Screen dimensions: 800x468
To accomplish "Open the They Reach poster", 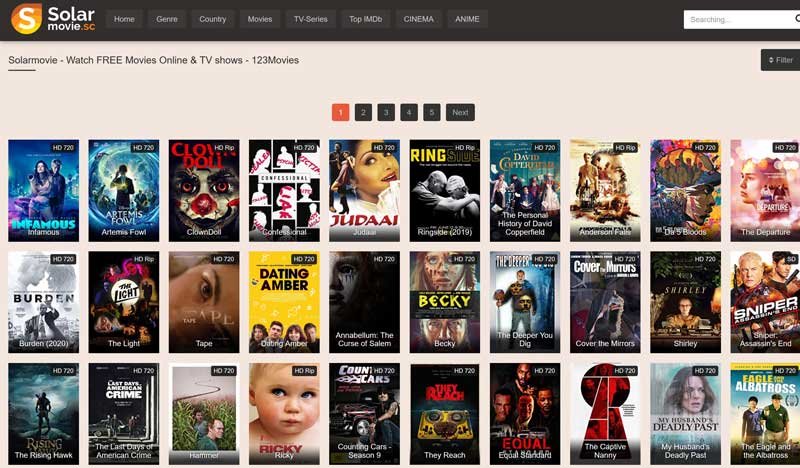I will click(445, 414).
